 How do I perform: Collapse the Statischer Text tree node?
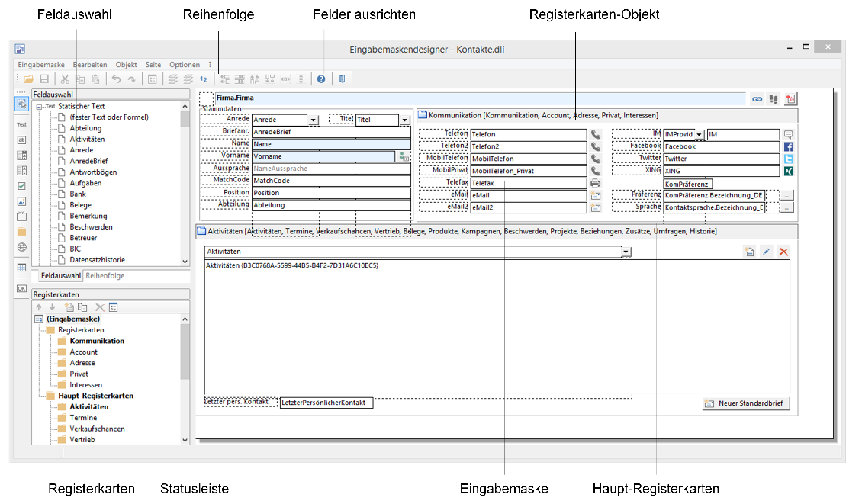pos(39,107)
